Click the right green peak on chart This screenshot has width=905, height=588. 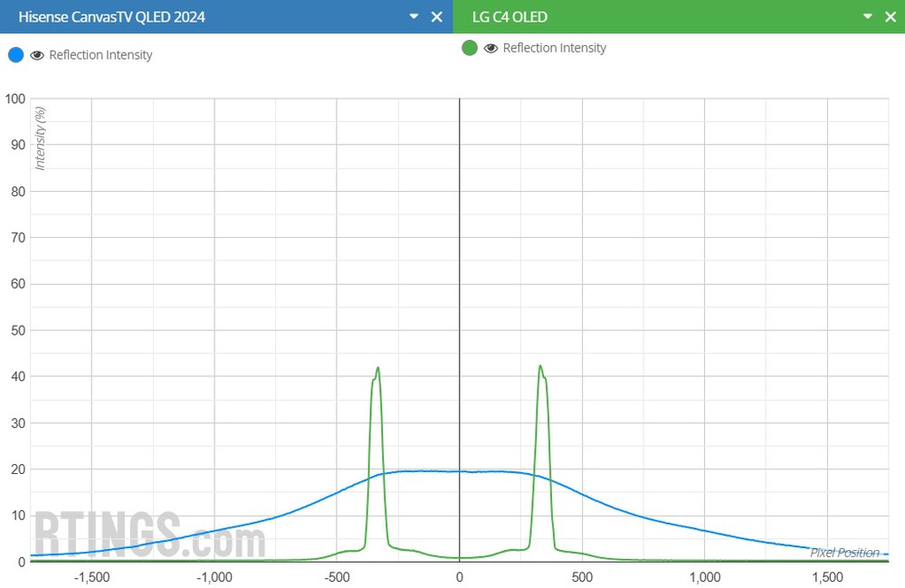coord(540,366)
